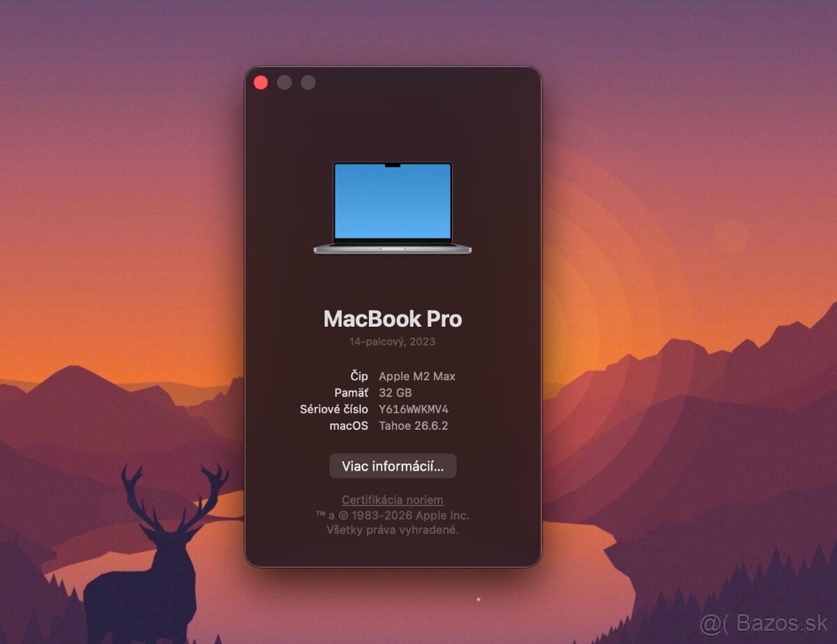The width and height of the screenshot is (837, 644).
Task: Click the Sériové číslo label
Action: [x=334, y=410]
